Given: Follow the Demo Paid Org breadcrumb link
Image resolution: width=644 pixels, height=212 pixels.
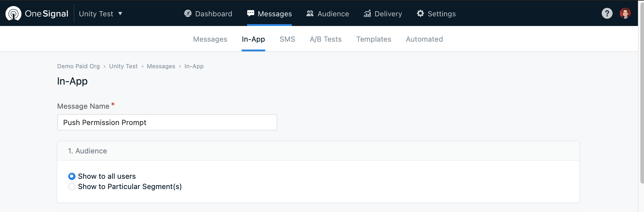Looking at the screenshot, I should (x=79, y=66).
